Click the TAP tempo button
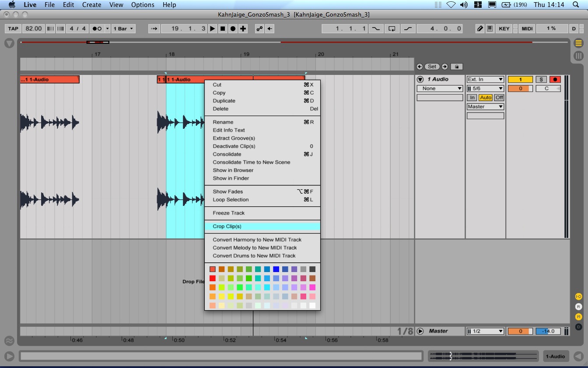588x368 pixels. (13, 28)
